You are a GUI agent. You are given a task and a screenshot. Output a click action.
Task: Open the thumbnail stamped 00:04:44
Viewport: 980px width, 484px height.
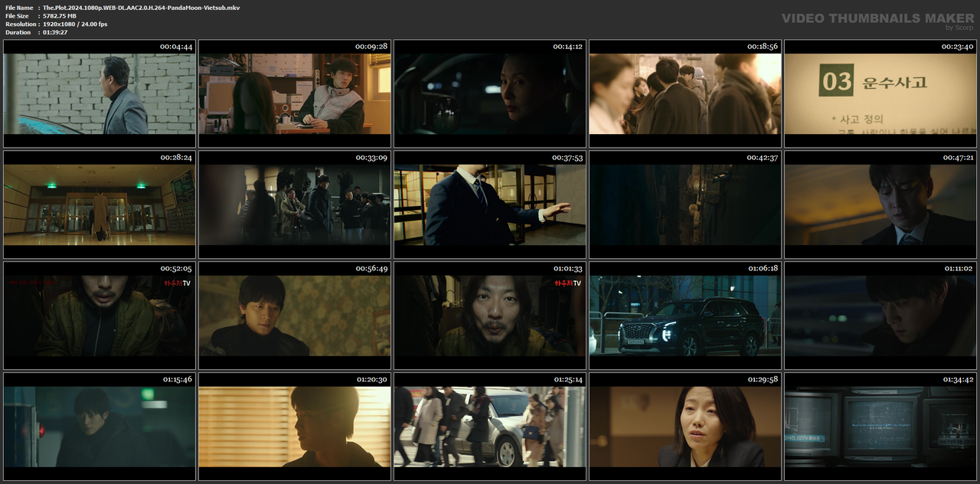coord(100,94)
